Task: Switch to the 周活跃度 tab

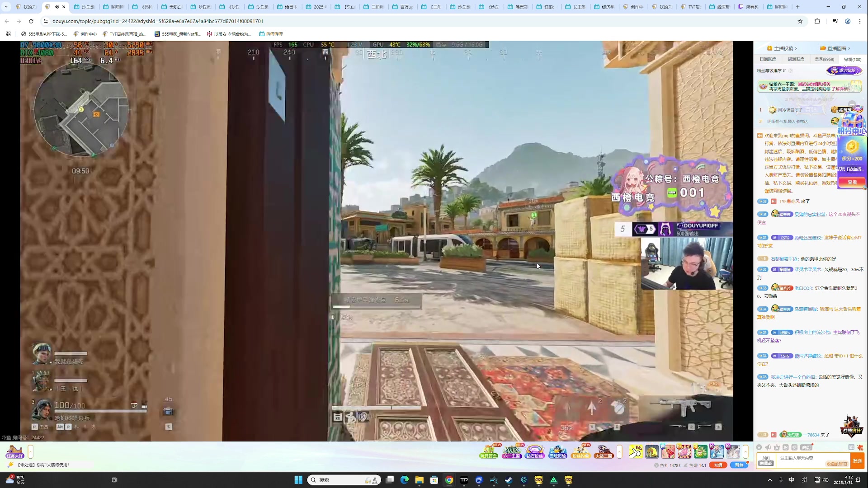Action: click(796, 59)
